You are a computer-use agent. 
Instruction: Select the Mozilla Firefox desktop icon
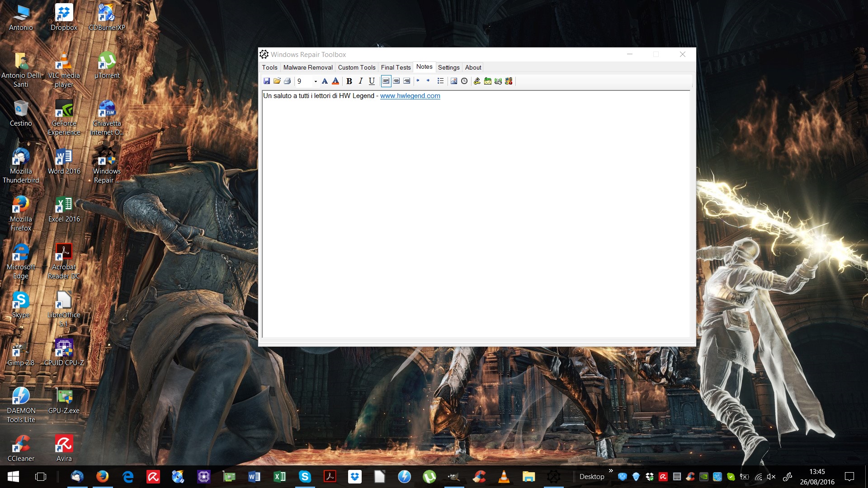tap(21, 214)
